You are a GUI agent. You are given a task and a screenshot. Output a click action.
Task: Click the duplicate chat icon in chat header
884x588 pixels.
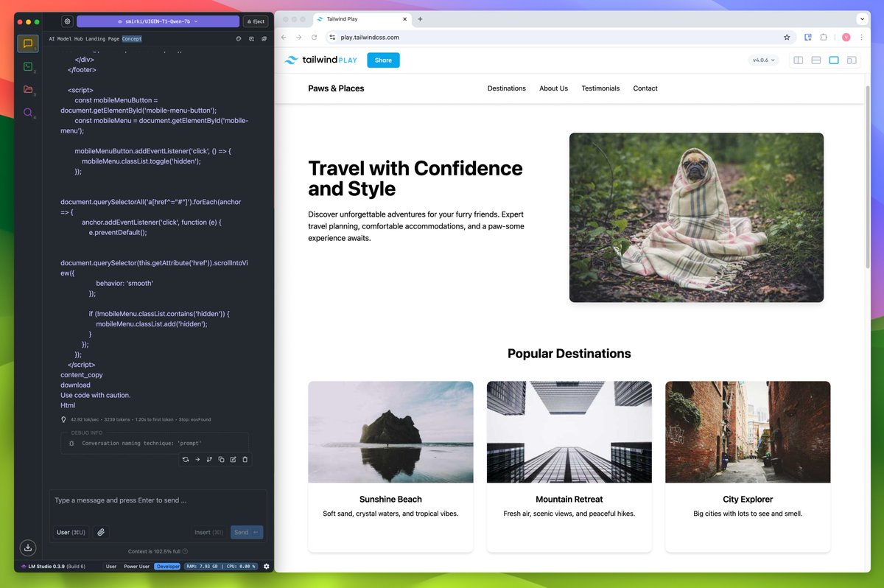coord(264,39)
